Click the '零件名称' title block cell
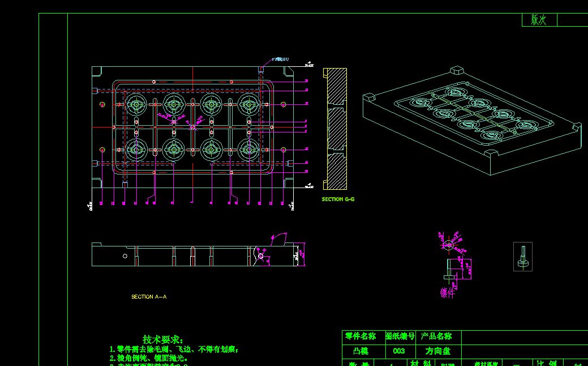Screen dimensions: 588x366 coord(363,337)
